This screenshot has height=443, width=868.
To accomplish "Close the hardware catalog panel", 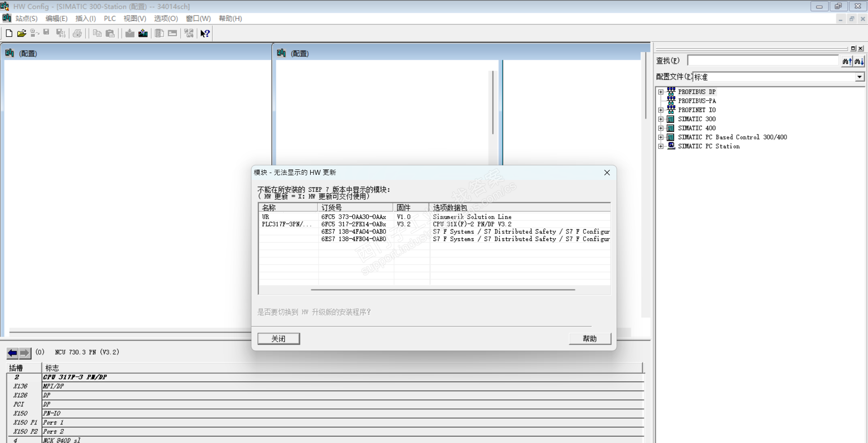I will [861, 48].
